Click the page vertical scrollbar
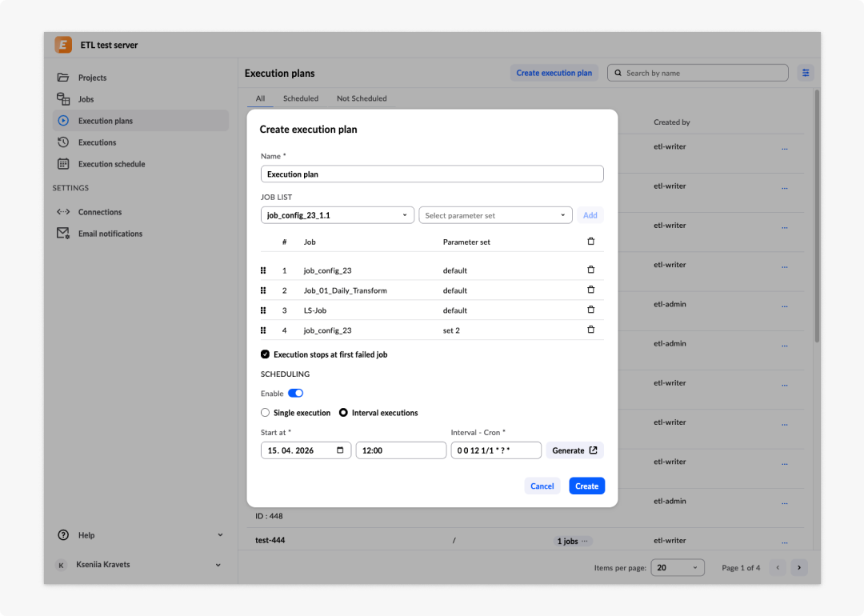 (817, 216)
